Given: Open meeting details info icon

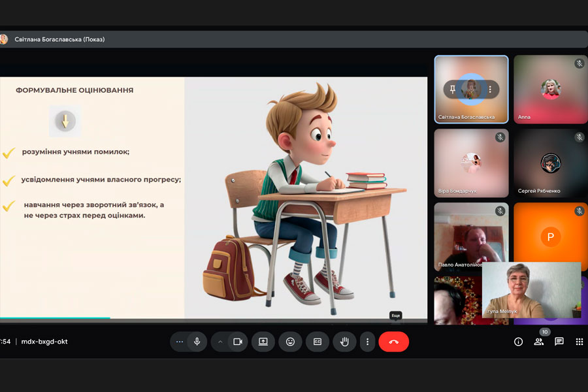Looking at the screenshot, I should [518, 342].
